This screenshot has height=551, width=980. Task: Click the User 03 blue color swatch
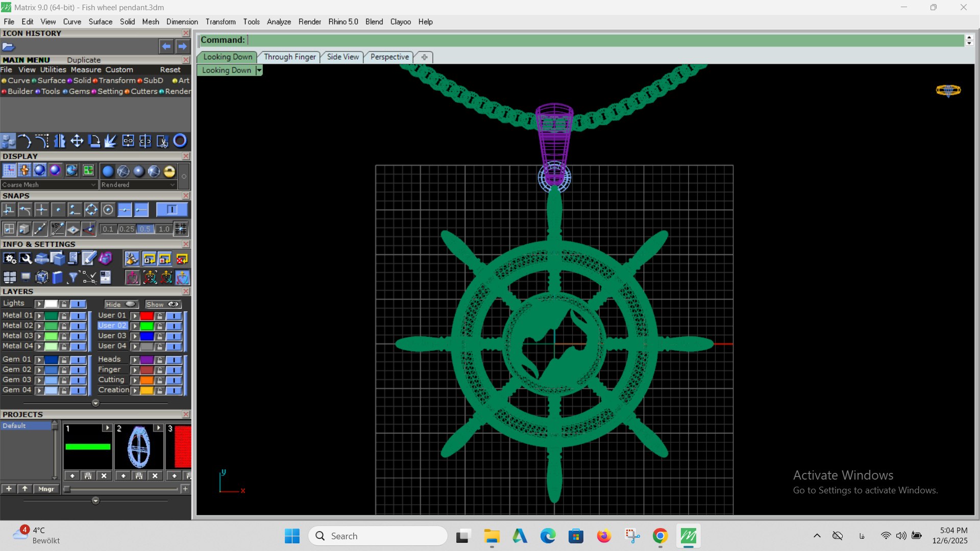[147, 336]
